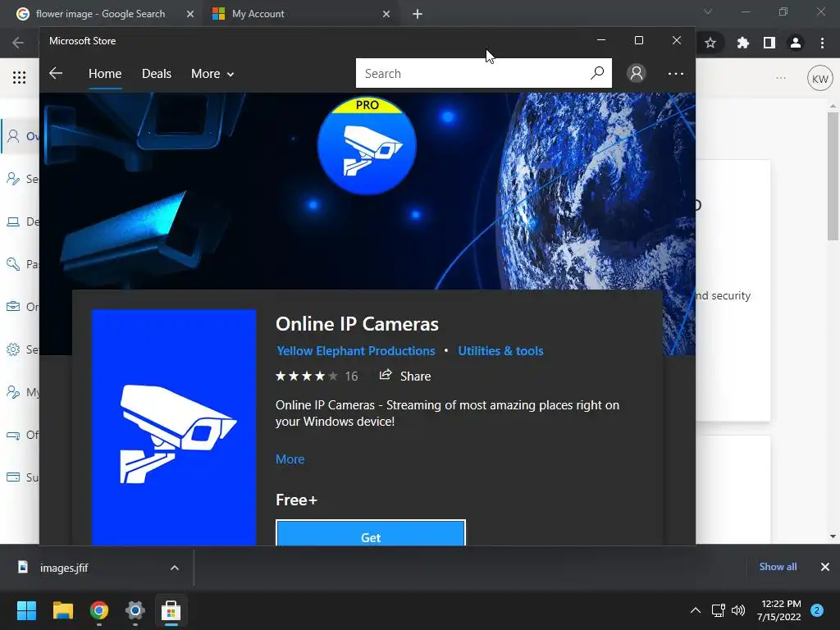Open the KW account avatar in Chrome page

(x=819, y=79)
